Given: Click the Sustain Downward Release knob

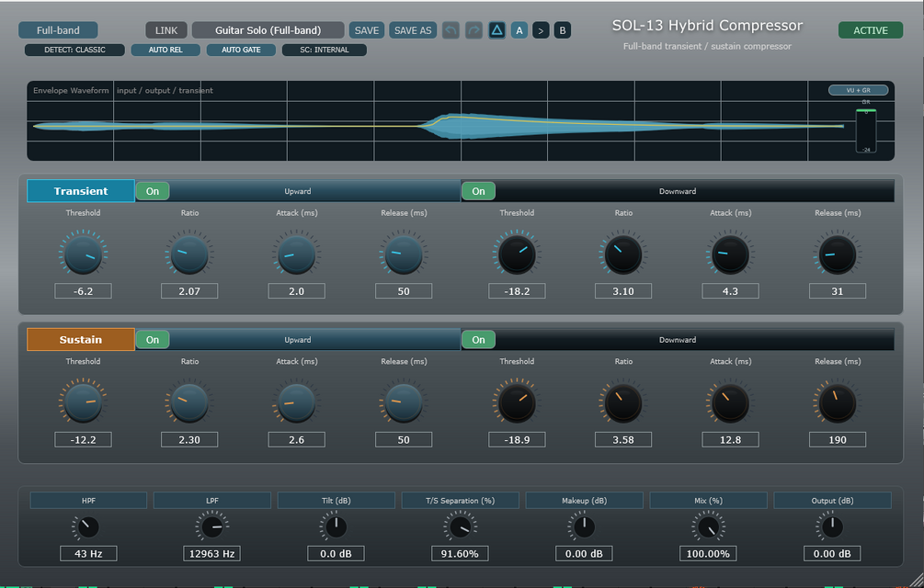Looking at the screenshot, I should tap(838, 403).
